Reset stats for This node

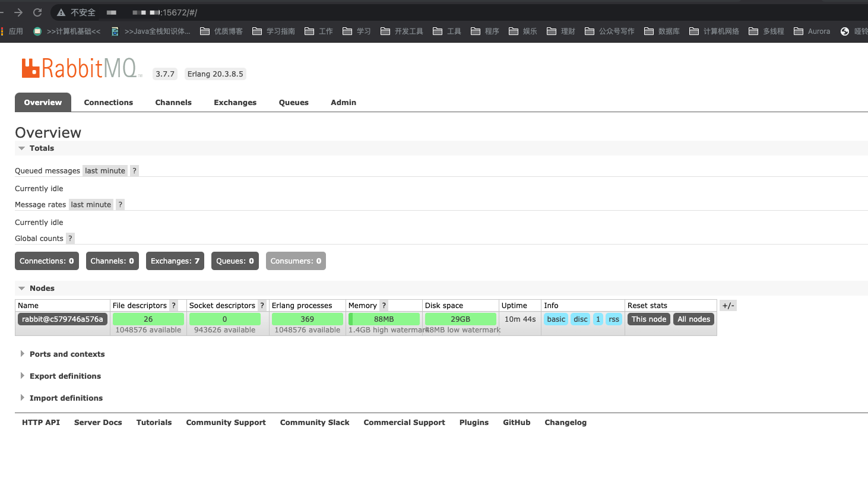[649, 319]
